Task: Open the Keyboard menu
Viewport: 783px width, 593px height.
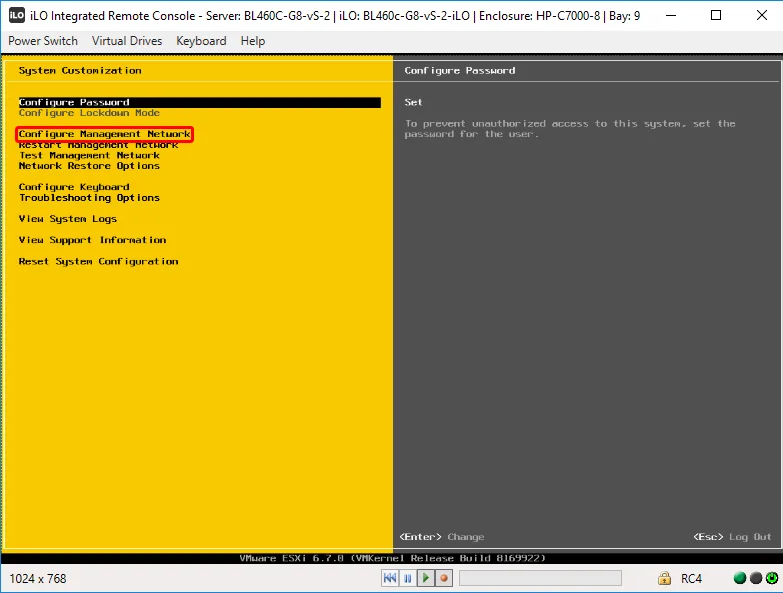Action: coord(201,41)
